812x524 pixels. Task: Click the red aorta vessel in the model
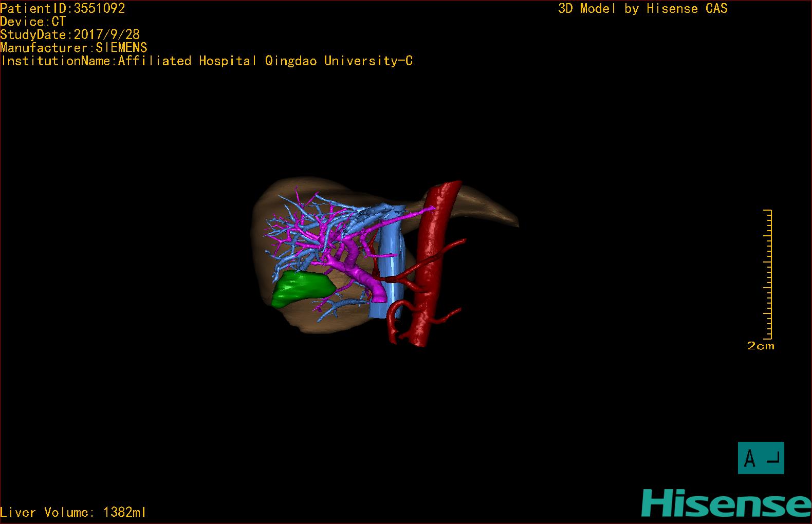pos(433,262)
